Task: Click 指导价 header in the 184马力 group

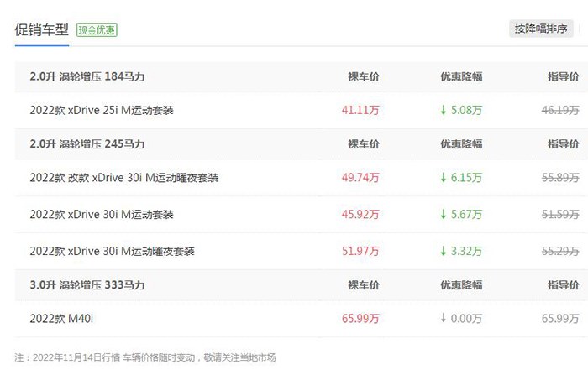Action: click(x=564, y=77)
